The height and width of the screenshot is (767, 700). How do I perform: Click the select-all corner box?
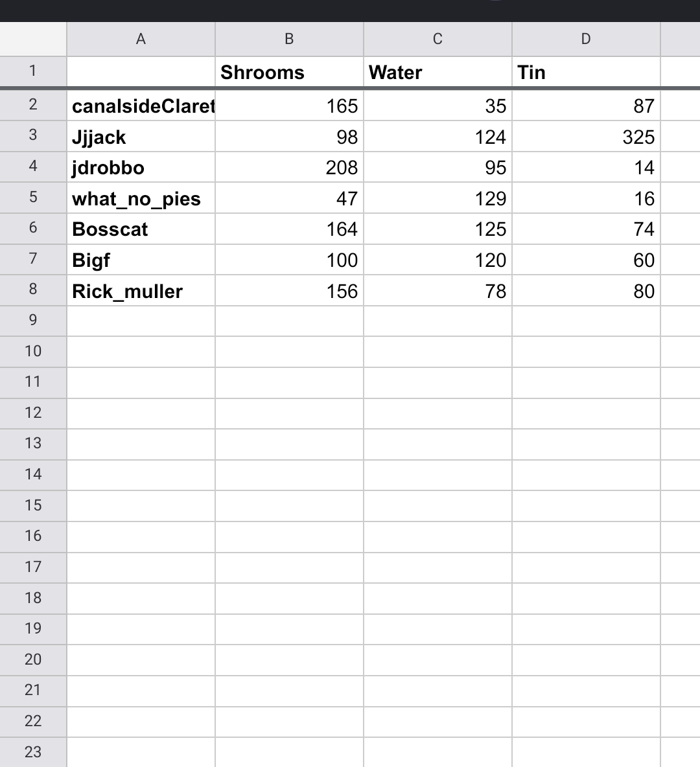click(33, 39)
